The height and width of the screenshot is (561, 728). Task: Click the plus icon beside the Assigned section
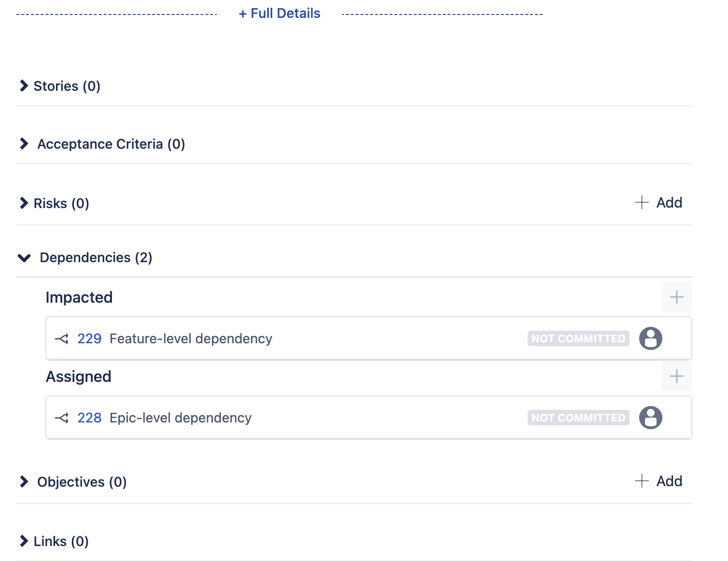(x=676, y=377)
